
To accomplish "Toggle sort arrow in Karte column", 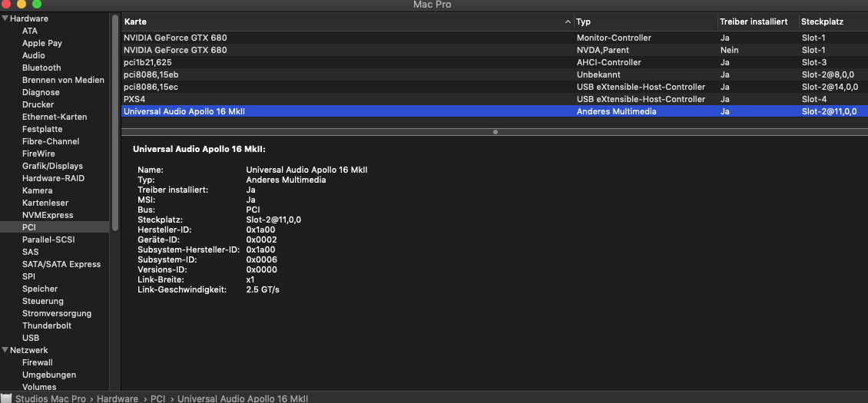I will [568, 21].
